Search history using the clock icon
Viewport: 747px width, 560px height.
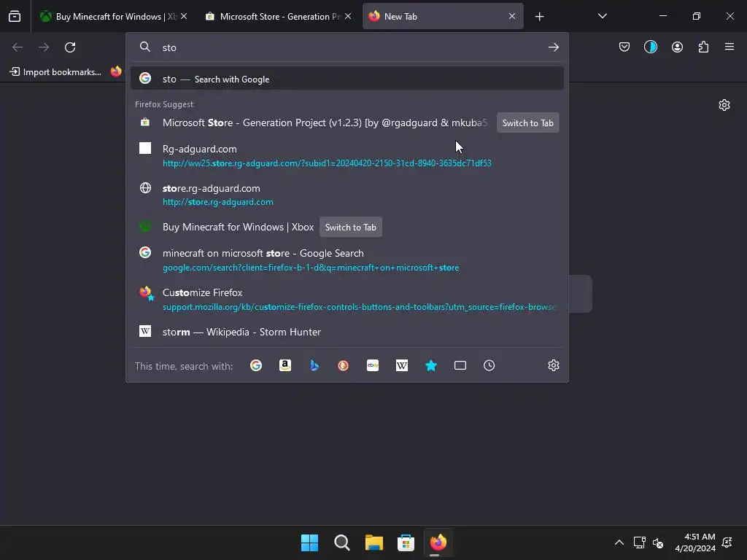[489, 366]
